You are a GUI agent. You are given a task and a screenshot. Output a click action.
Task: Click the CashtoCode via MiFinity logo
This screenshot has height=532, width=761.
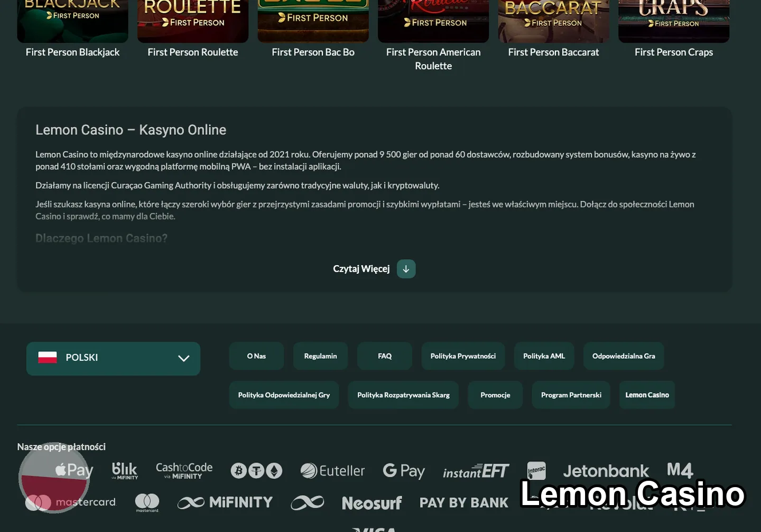pos(184,470)
